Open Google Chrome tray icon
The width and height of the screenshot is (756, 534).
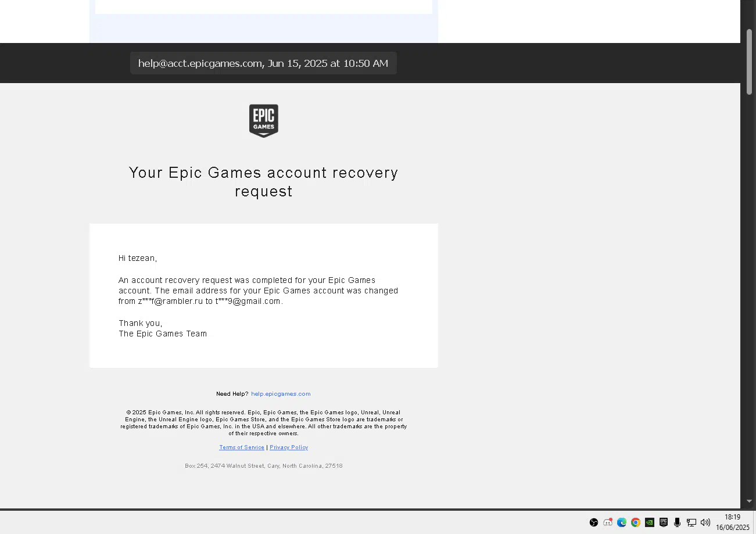point(636,522)
